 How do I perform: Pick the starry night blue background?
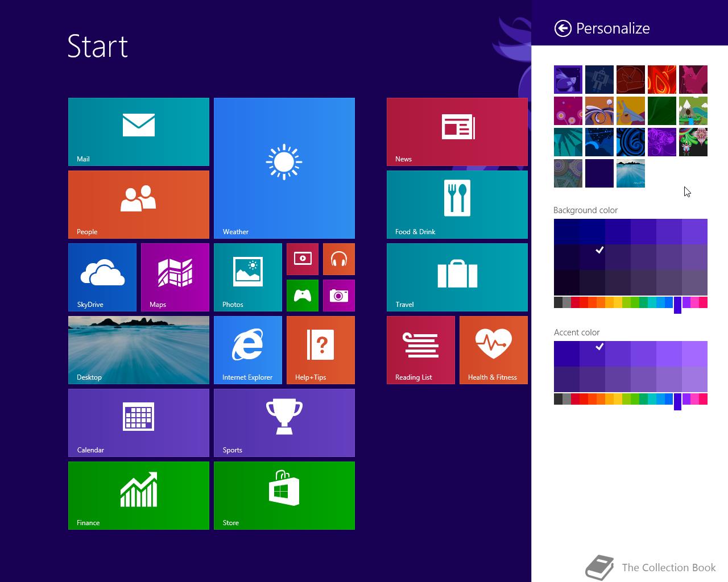pyautogui.click(x=599, y=142)
